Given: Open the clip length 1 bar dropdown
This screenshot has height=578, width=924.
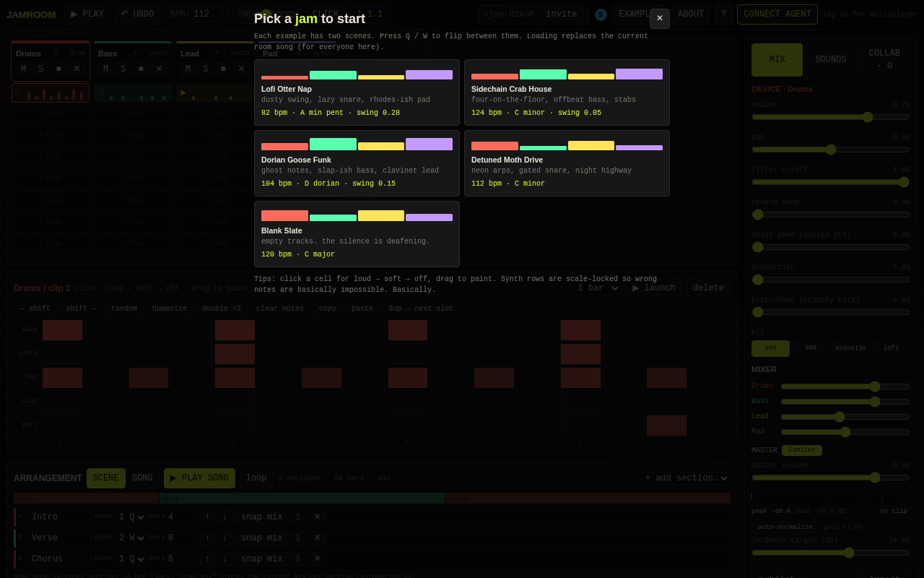Looking at the screenshot, I should click(x=598, y=288).
